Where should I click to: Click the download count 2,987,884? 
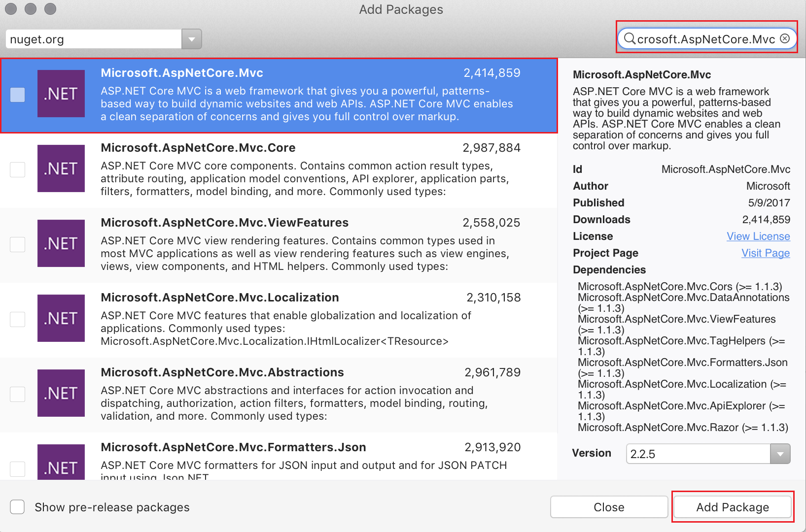pyautogui.click(x=491, y=148)
